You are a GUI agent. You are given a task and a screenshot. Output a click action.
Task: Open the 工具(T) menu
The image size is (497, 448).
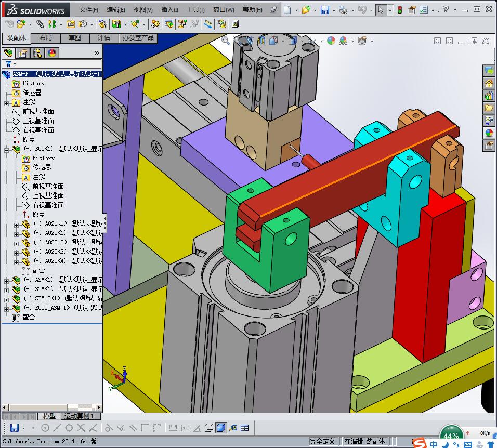[195, 10]
